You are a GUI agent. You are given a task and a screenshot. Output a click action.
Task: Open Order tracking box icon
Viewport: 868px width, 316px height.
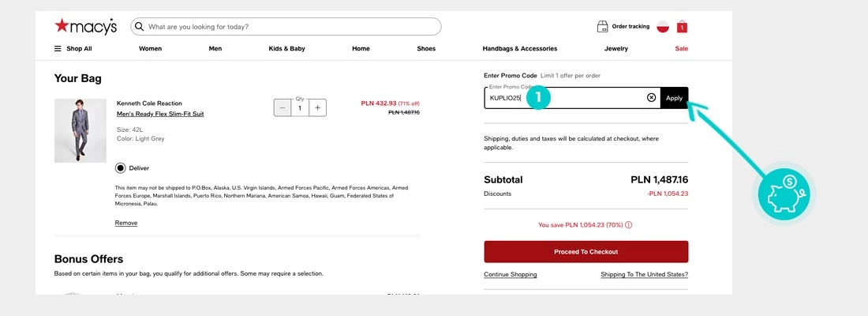(x=603, y=26)
